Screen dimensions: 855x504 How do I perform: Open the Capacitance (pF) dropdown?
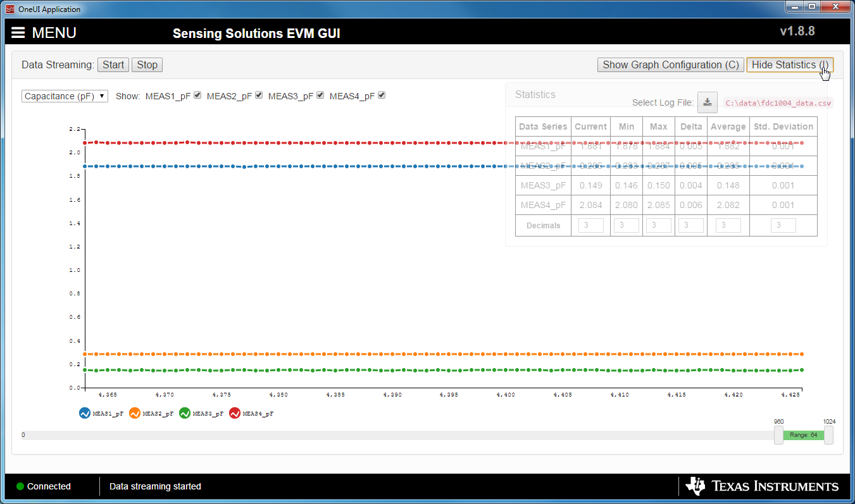(64, 95)
